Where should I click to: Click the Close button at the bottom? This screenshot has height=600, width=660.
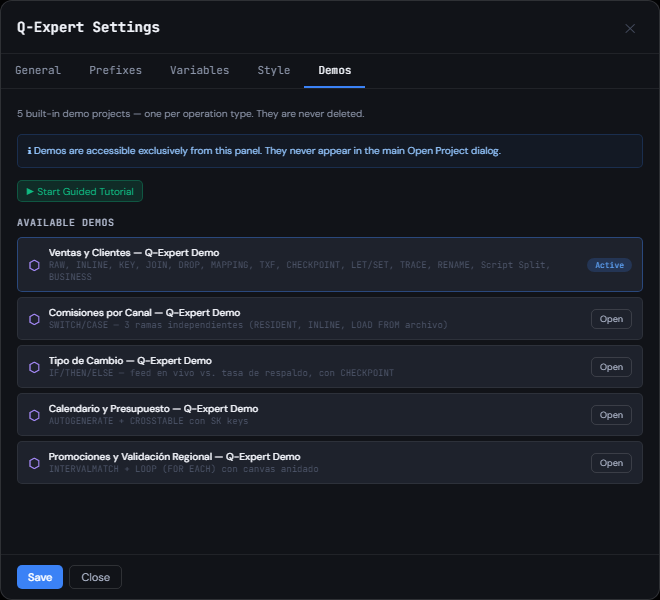tap(96, 577)
